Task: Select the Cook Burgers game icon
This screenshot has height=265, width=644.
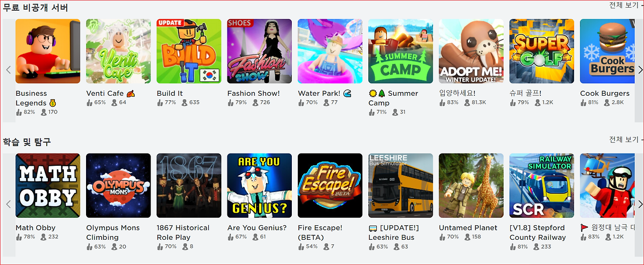Action: click(x=607, y=51)
